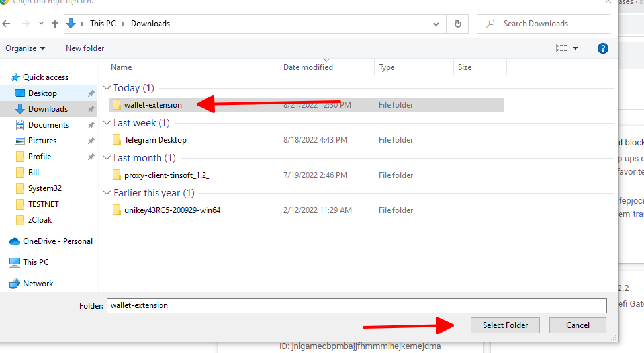Select the wallet-extension folder icon
644x353 pixels.
coord(116,105)
